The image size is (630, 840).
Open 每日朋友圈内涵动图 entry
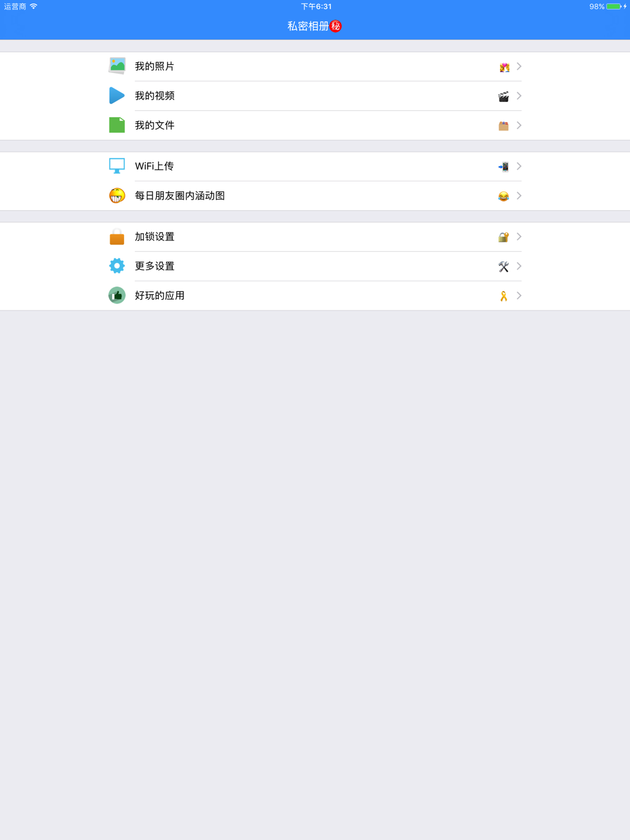[x=315, y=196]
